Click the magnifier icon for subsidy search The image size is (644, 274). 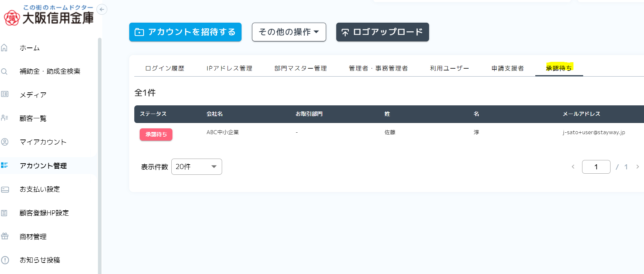[4, 71]
